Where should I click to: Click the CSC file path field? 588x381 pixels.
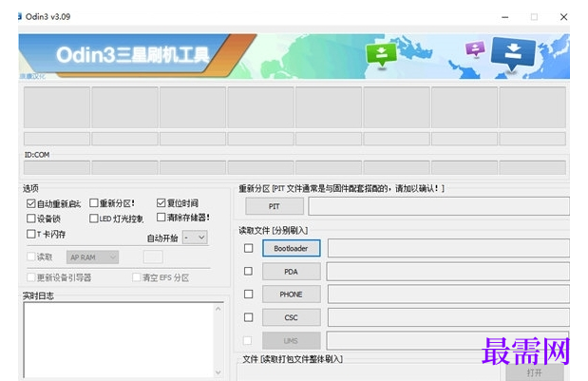tap(448, 317)
